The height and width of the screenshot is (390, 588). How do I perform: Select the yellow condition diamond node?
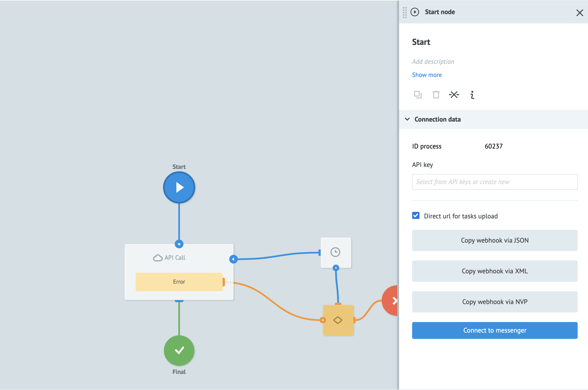point(338,320)
